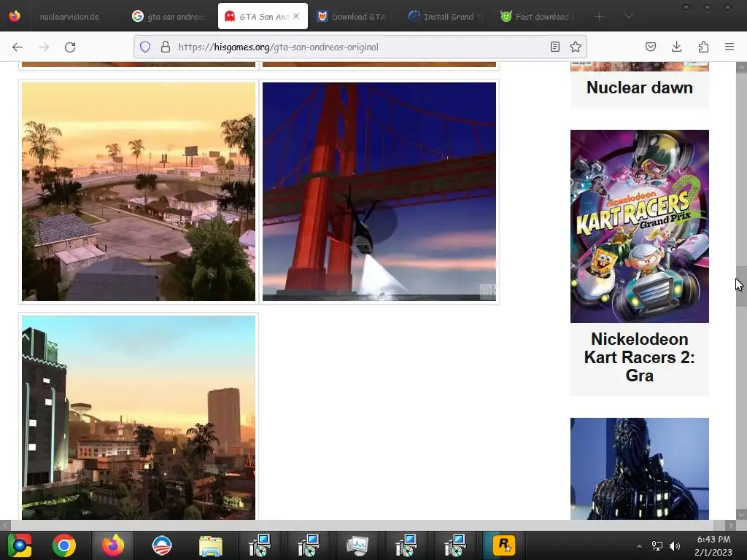The image size is (747, 560).
Task: Expand the list all tabs chevron
Action: tap(629, 16)
